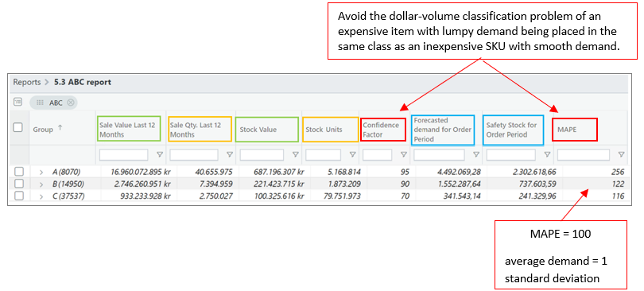Remove the ABC grouping chip

71,103
